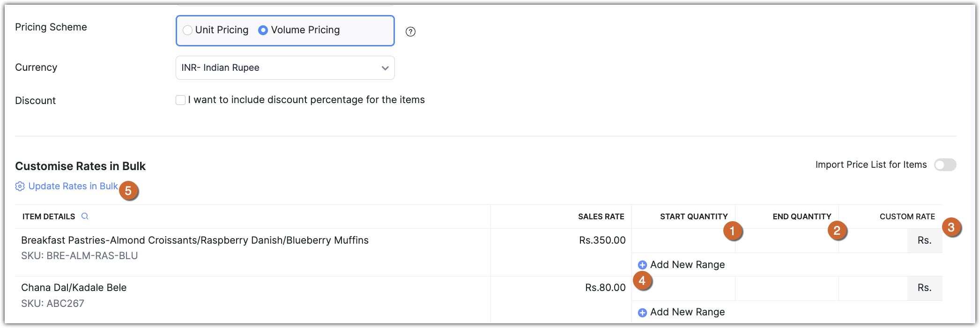
Task: Open Update Rates in Bulk link
Action: tap(73, 186)
